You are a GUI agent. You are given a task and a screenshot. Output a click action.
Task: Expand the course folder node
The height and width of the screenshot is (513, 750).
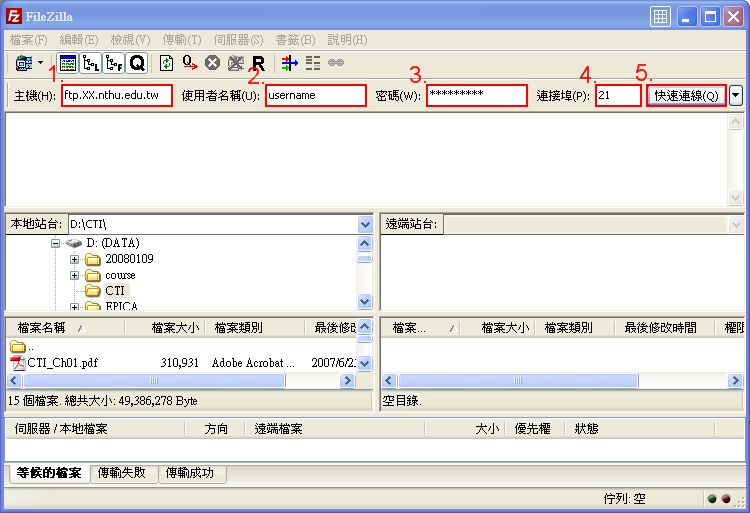click(x=75, y=275)
